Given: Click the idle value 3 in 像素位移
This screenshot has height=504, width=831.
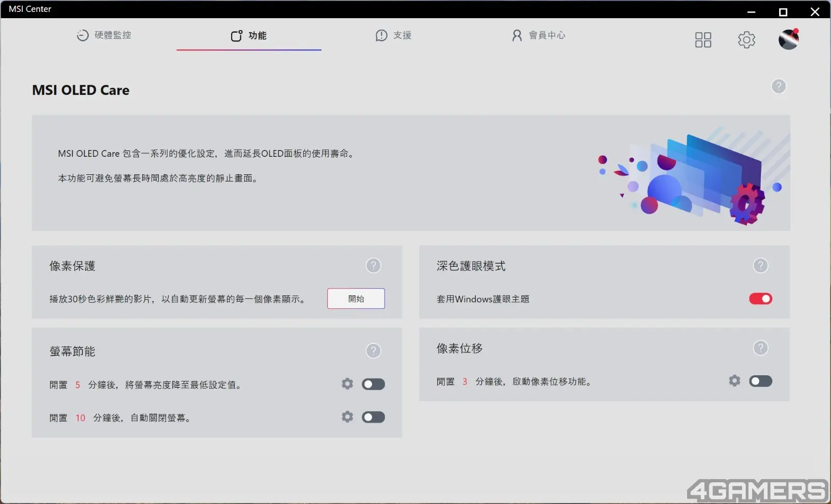Looking at the screenshot, I should click(x=465, y=382).
